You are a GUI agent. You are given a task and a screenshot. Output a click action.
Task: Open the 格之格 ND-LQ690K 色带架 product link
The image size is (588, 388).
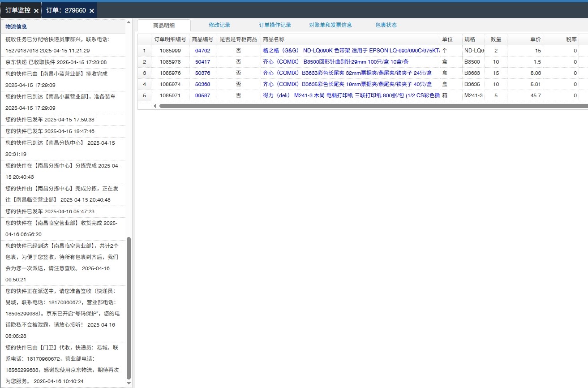click(351, 51)
